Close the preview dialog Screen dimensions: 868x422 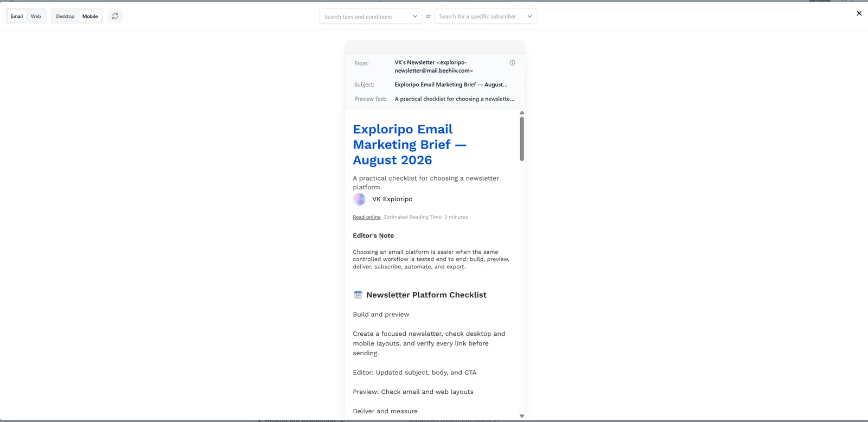click(859, 13)
